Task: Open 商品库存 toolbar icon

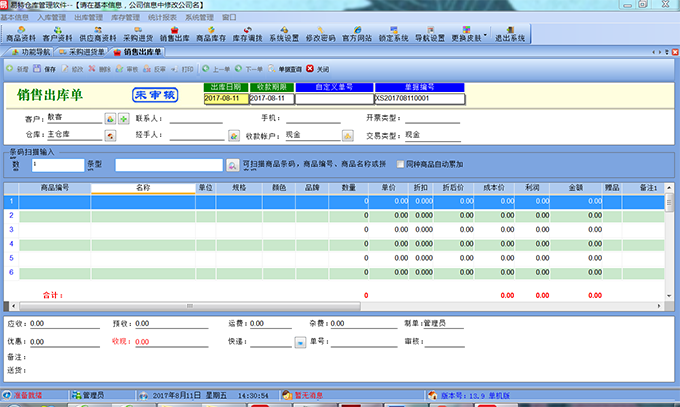Action: click(211, 34)
